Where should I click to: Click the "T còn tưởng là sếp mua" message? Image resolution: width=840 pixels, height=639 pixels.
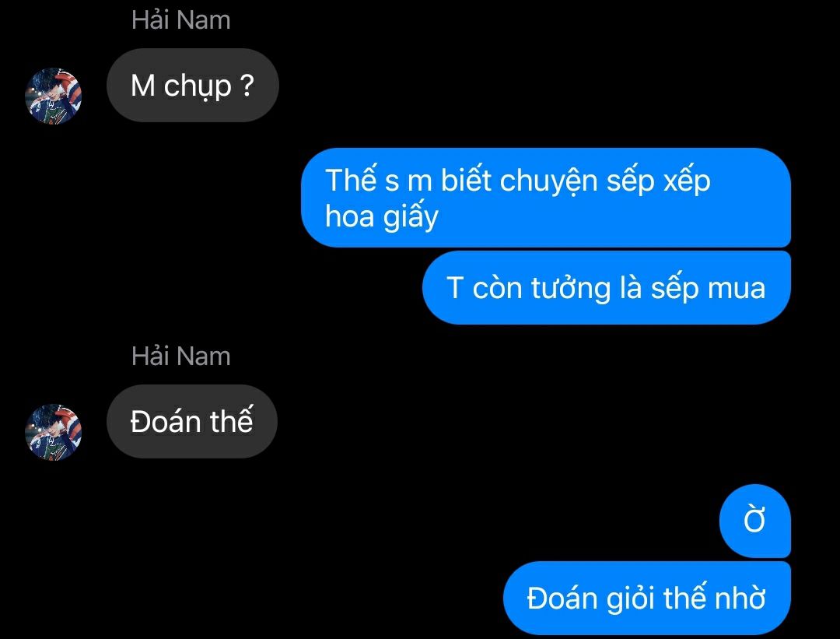point(607,287)
